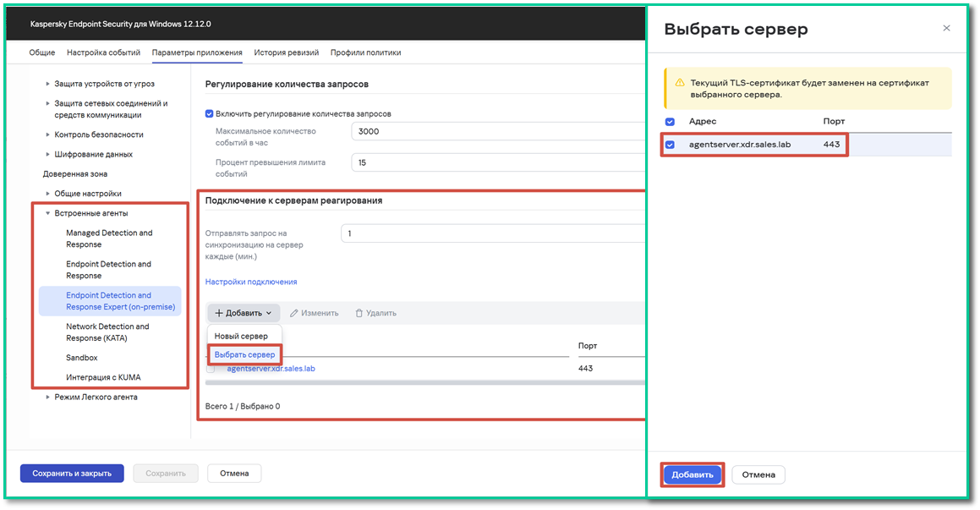Screen dimensions: 980x510
Task: Close the Выбрать сервер panel
Action: pyautogui.click(x=946, y=28)
